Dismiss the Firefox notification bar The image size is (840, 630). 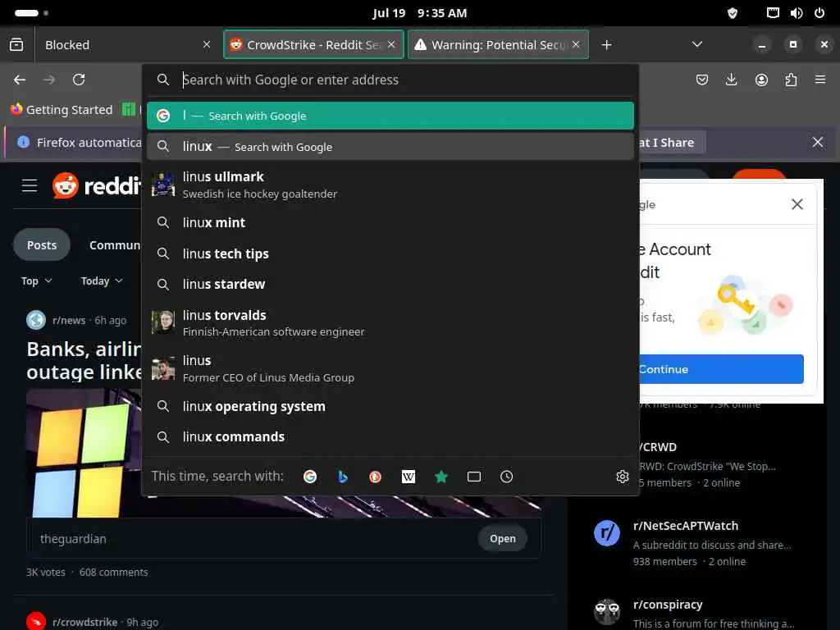pyautogui.click(x=818, y=142)
